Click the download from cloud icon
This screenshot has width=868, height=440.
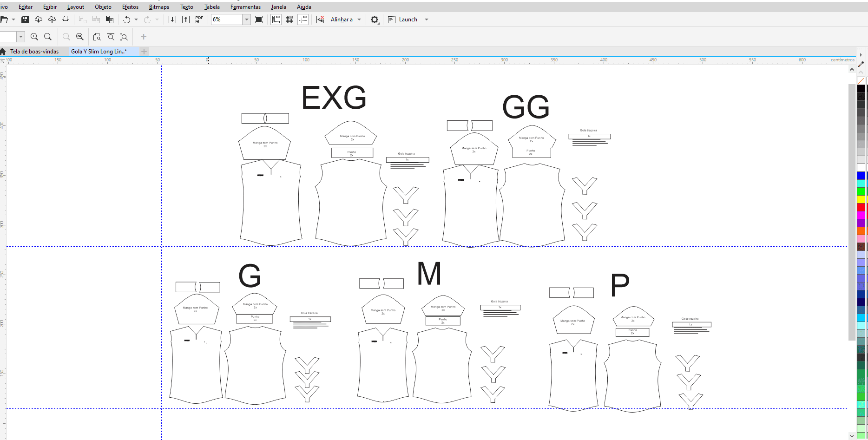click(x=39, y=20)
